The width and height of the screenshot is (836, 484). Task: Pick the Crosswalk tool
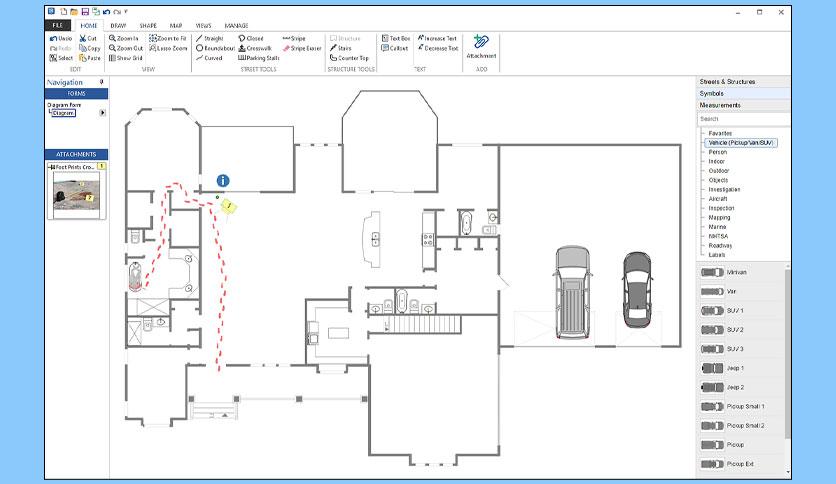tap(255, 48)
